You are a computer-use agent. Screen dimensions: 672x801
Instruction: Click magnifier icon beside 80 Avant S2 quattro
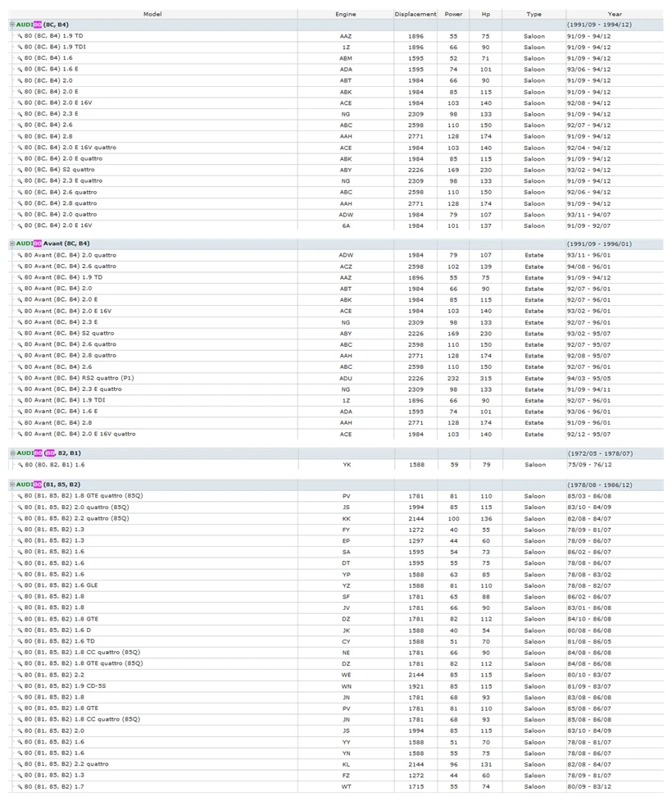pos(20,334)
